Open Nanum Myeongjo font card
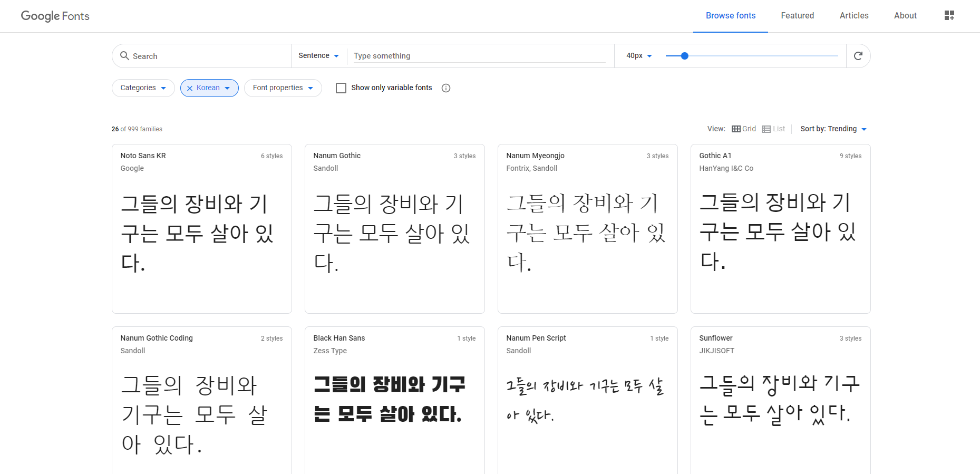This screenshot has height=474, width=980. click(588, 229)
